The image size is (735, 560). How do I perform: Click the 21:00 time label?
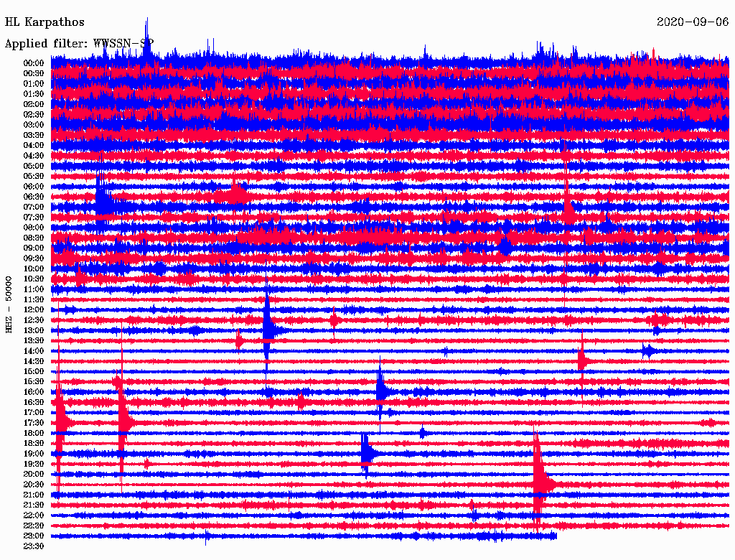pos(34,495)
